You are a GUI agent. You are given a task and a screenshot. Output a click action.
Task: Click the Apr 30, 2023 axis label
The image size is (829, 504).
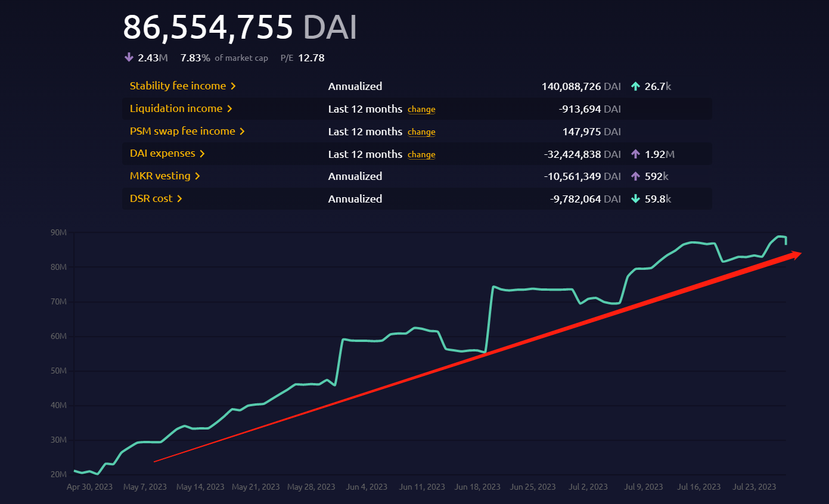coord(89,487)
